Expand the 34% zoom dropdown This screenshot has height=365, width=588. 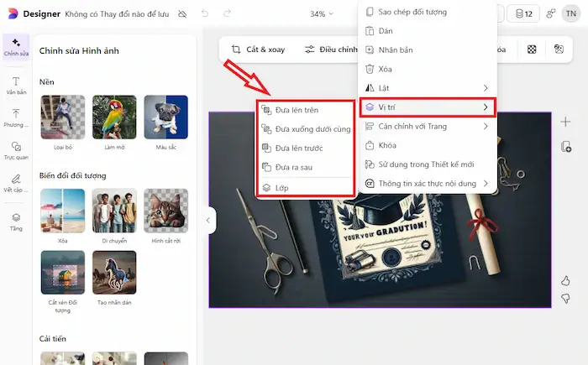click(x=323, y=14)
